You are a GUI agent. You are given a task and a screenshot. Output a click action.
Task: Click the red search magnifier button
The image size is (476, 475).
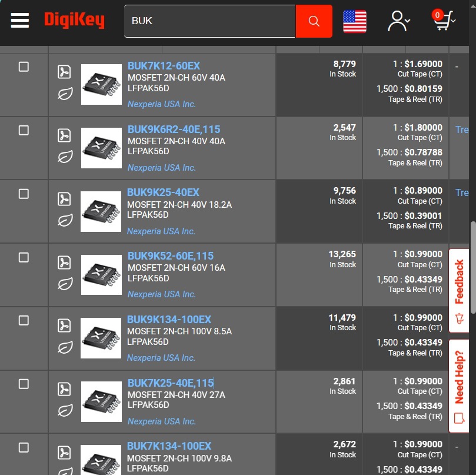point(314,21)
